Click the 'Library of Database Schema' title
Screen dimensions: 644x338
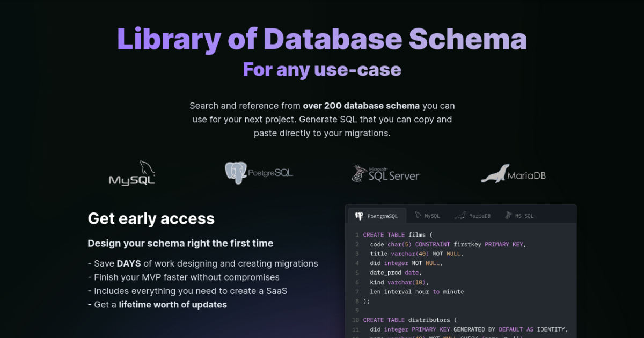click(x=321, y=38)
